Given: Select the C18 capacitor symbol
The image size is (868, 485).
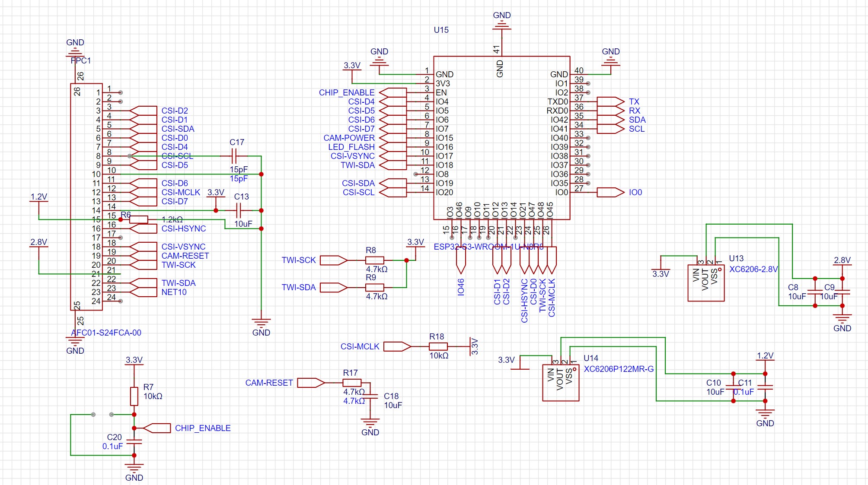Looking at the screenshot, I should pyautogui.click(x=370, y=396).
